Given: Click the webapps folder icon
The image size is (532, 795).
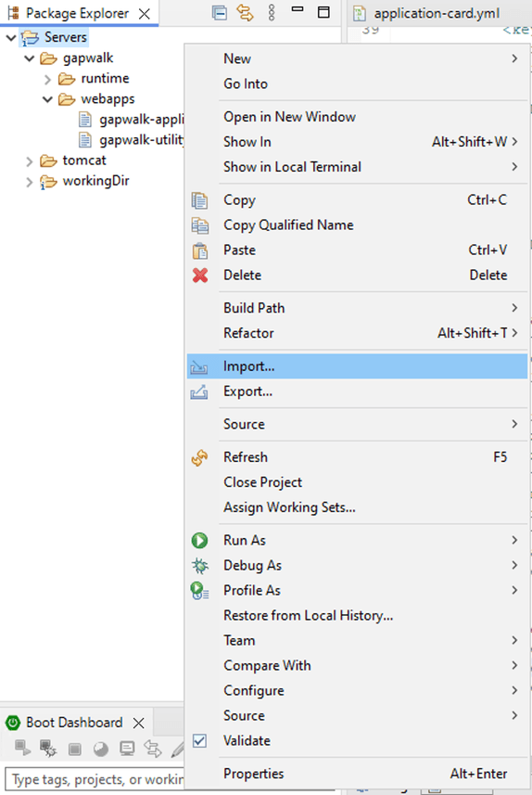Looking at the screenshot, I should 67,99.
